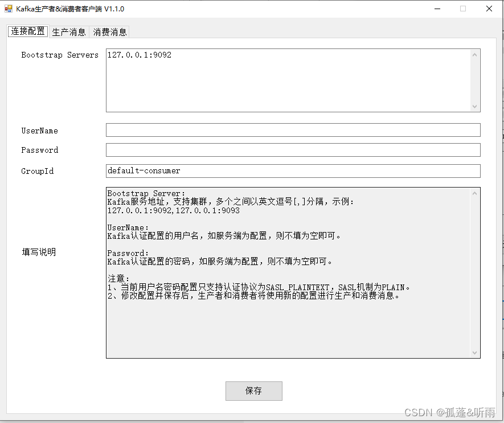Click the Bootstrap Servers label
The height and width of the screenshot is (423, 504).
click(x=60, y=55)
